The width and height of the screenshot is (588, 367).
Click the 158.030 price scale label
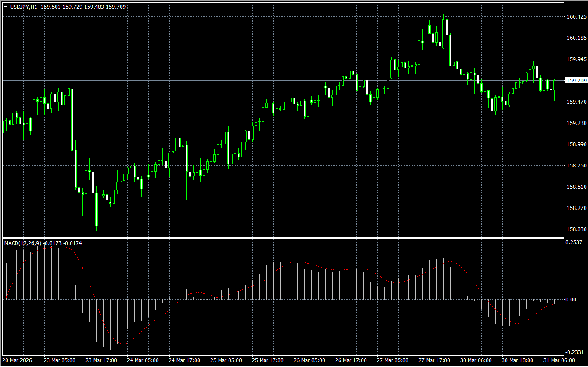[x=576, y=229]
